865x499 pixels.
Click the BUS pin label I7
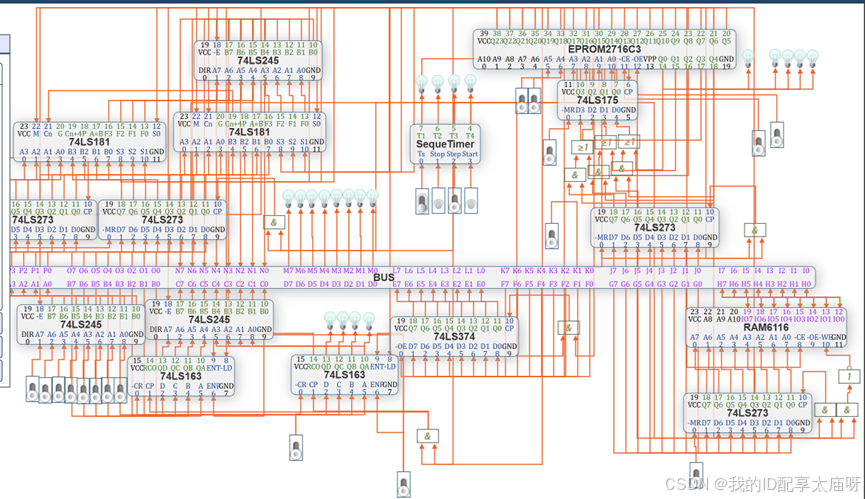click(722, 271)
